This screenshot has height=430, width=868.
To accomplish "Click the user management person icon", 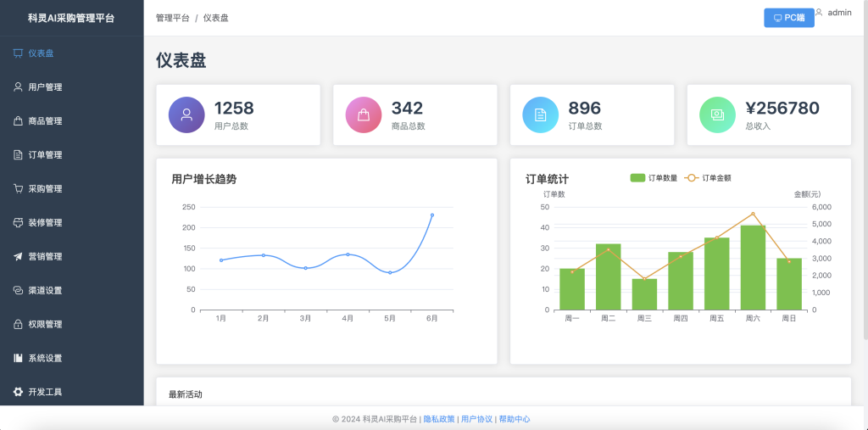I will pyautogui.click(x=18, y=87).
